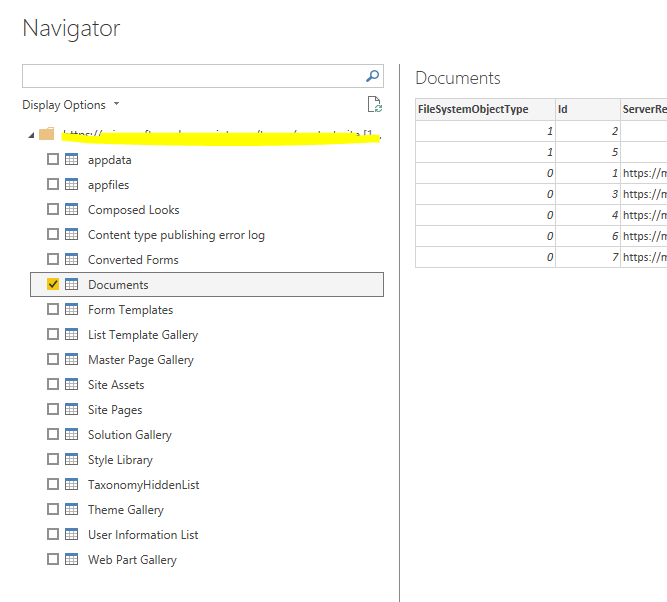Click the appdata table icon
667x602 pixels.
(71, 160)
